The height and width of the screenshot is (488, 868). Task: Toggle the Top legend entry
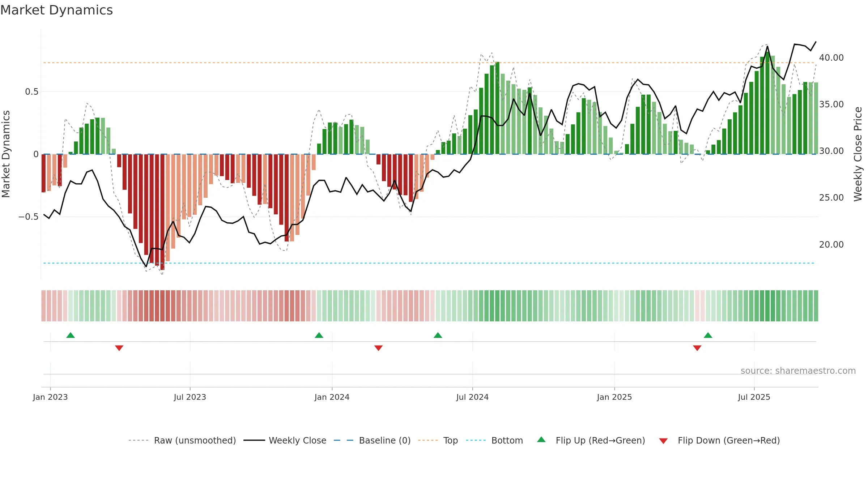(x=438, y=440)
